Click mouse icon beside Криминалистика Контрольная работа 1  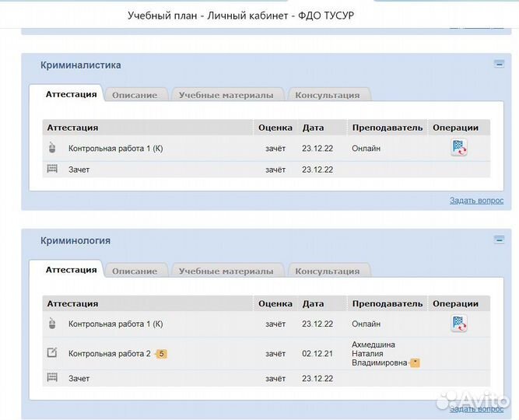point(52,148)
